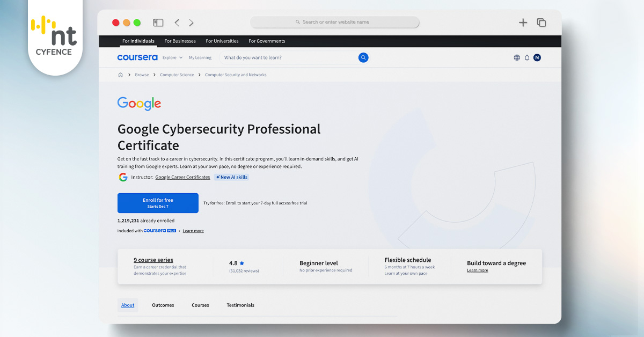Open Google Career Certificates instructor link
This screenshot has height=337, width=644.
[182, 177]
